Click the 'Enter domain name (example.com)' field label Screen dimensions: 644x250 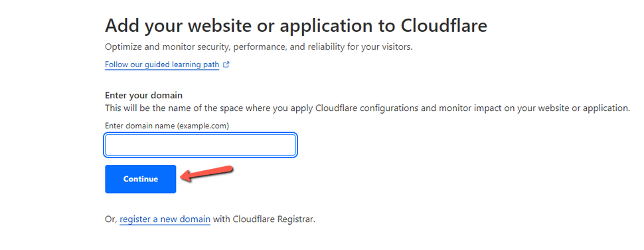tap(167, 126)
